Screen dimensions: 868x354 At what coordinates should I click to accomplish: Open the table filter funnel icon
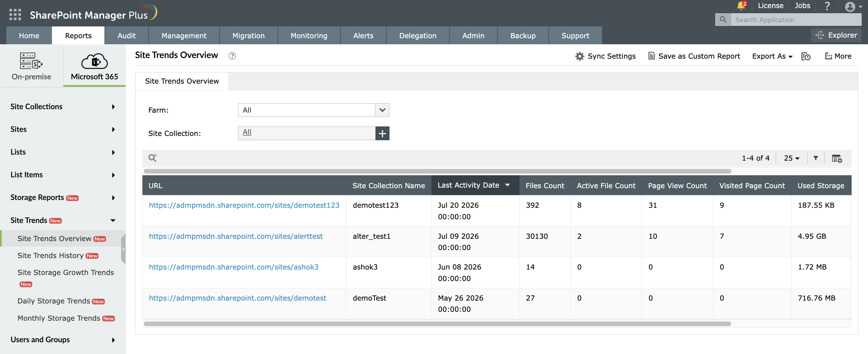(816, 158)
